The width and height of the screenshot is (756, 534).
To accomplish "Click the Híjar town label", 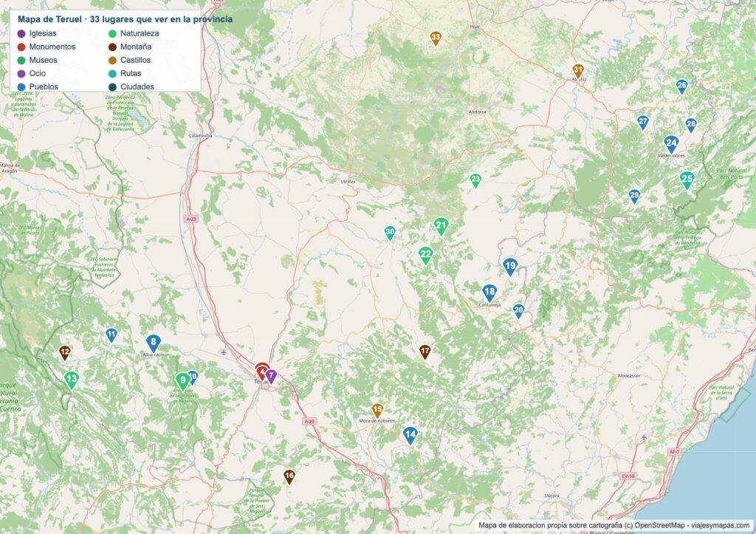I will click(475, 27).
